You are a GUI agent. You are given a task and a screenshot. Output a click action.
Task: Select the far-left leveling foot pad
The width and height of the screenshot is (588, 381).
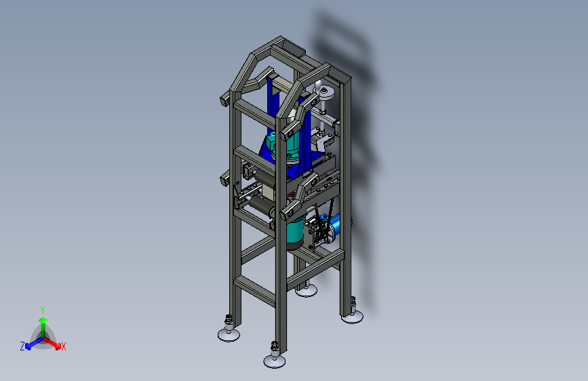229,335
